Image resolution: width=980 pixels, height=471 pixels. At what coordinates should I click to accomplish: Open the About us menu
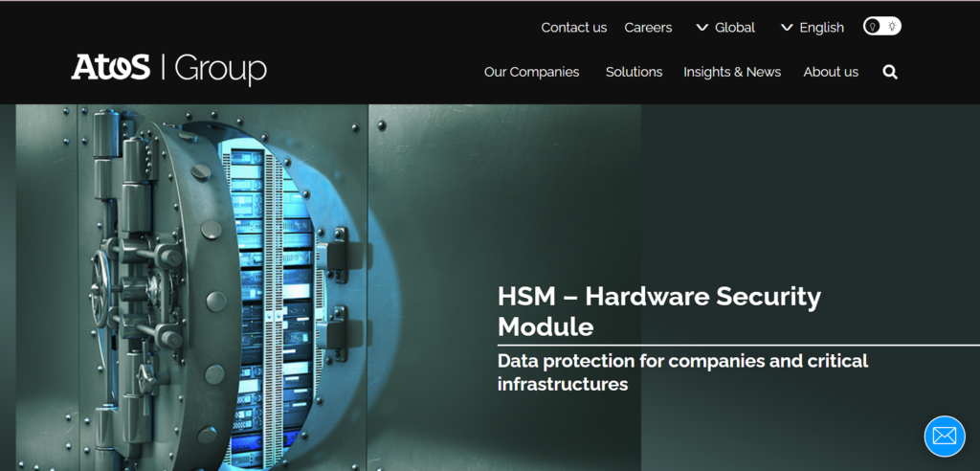pyautogui.click(x=831, y=72)
